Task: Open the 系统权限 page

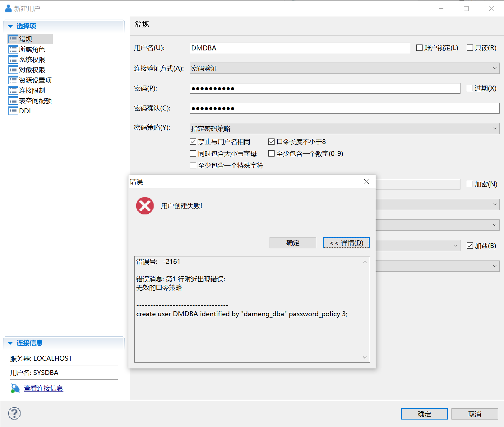Action: [32, 60]
